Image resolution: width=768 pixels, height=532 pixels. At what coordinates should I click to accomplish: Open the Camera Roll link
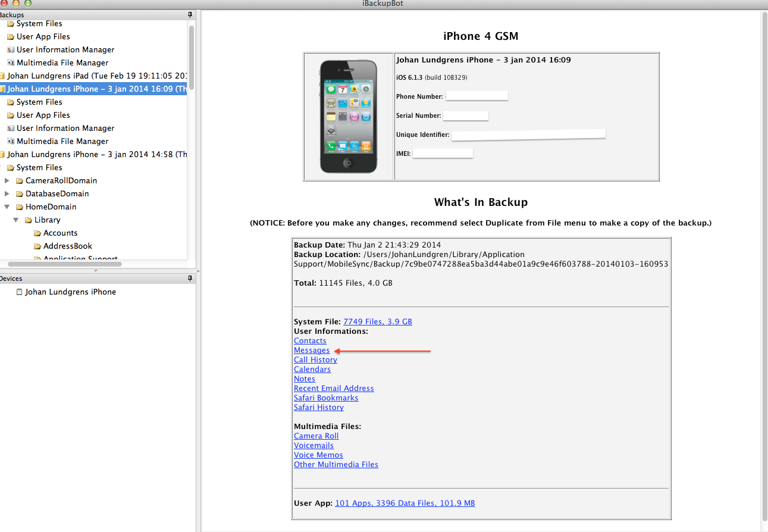click(x=316, y=436)
